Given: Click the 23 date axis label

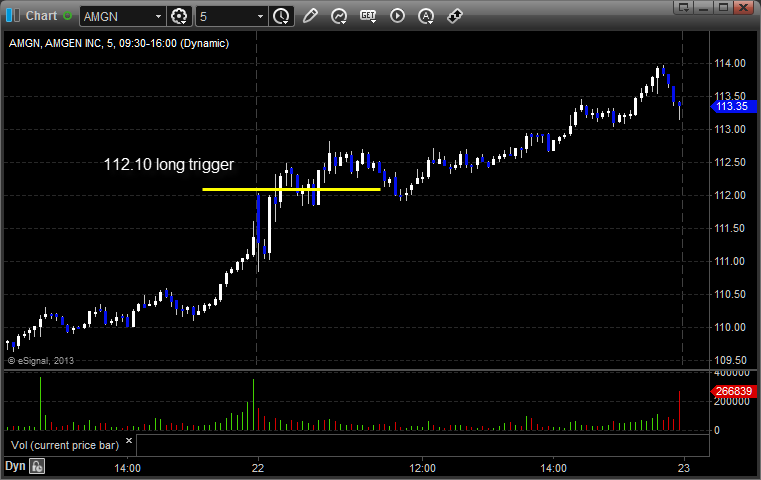Looking at the screenshot, I should (683, 468).
